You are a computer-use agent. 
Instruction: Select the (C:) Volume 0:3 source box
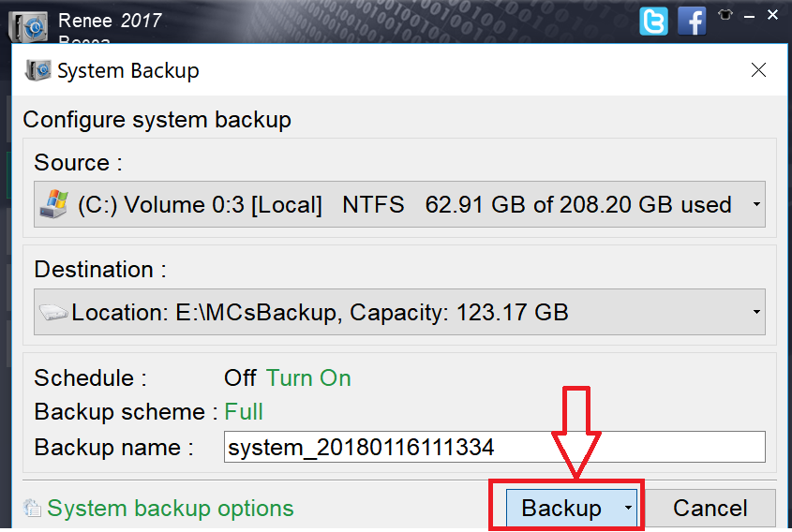399,204
